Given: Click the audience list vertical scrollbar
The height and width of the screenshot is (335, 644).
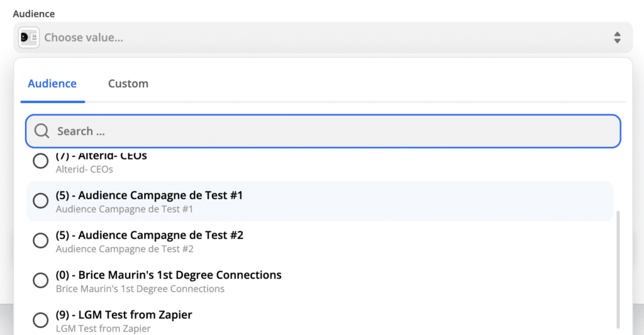Looking at the screenshot, I should click(x=619, y=270).
